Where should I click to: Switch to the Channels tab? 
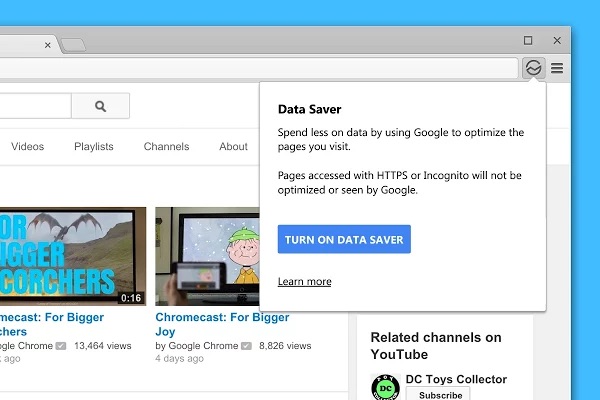166,147
